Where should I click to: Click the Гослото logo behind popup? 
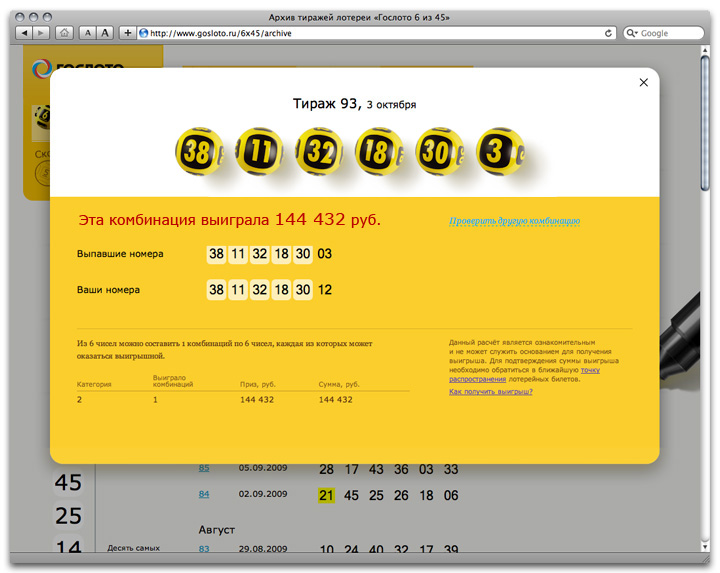[x=77, y=67]
